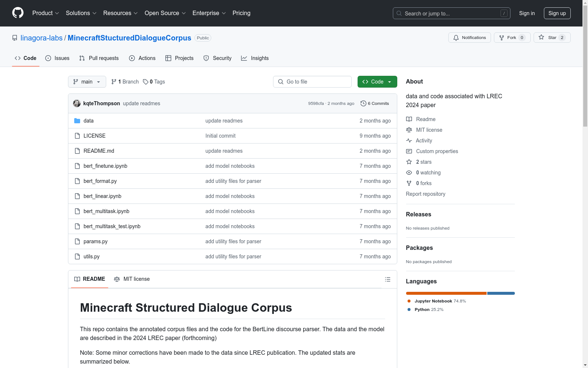Open the bert_multitask_test.ipynb file
The image size is (588, 368).
point(112,226)
